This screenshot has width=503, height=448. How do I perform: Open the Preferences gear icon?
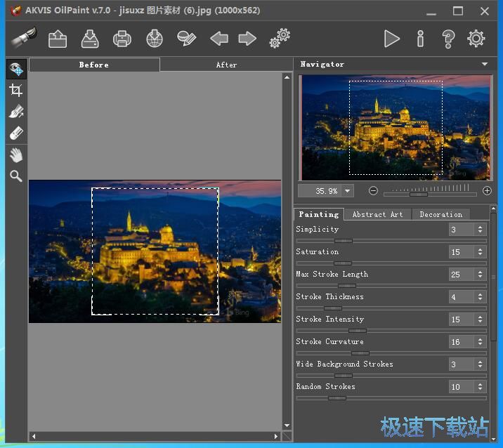(476, 39)
